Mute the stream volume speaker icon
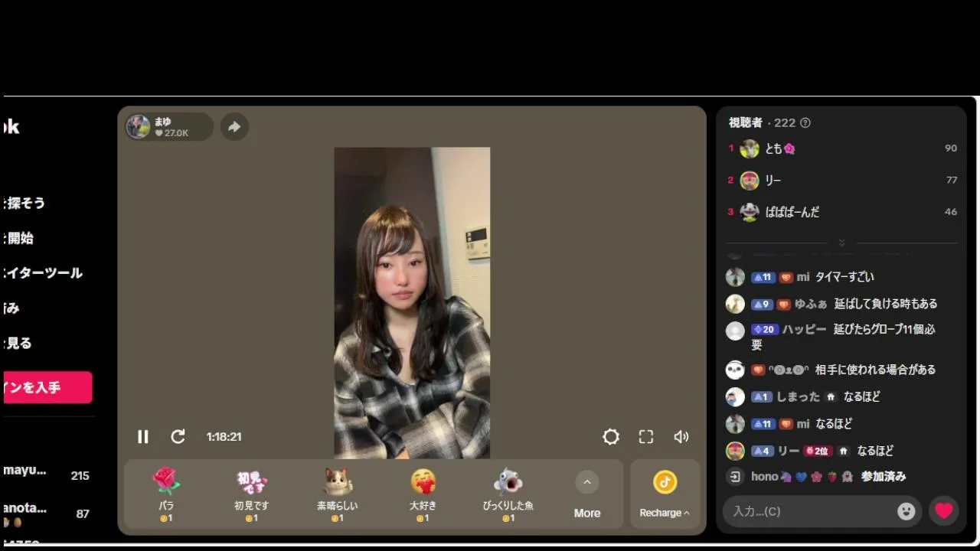This screenshot has height=551, width=980. coord(681,436)
